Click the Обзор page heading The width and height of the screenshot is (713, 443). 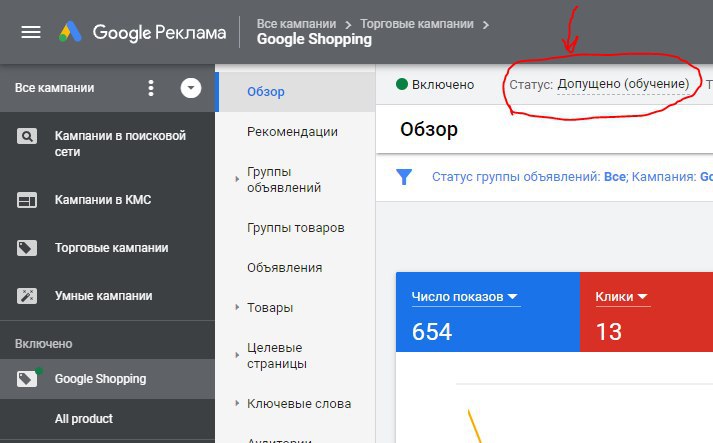coord(429,130)
